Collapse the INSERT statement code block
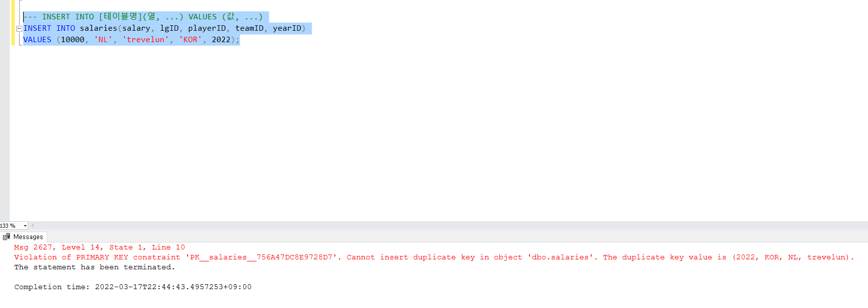The width and height of the screenshot is (868, 308). 19,28
